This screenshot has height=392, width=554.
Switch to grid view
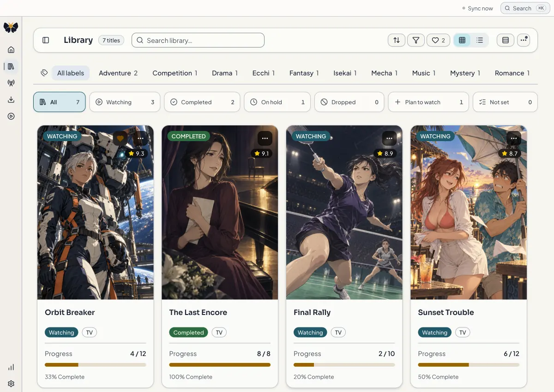462,40
